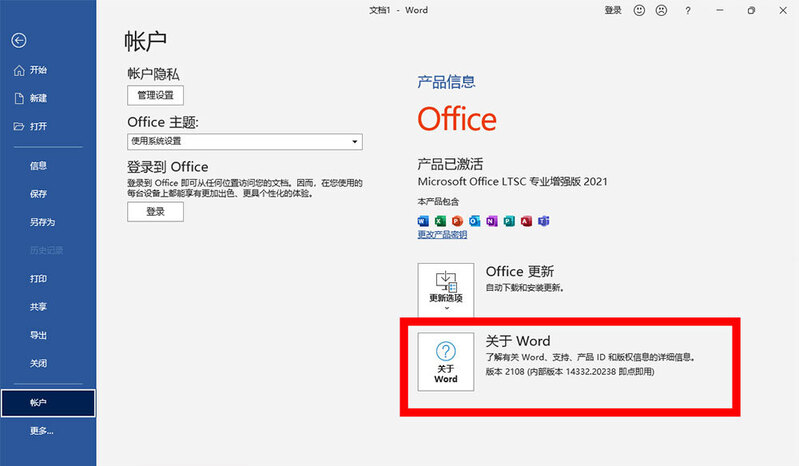Expand the Office 主题 dropdown box
This screenshot has height=466, width=799.
245,142
